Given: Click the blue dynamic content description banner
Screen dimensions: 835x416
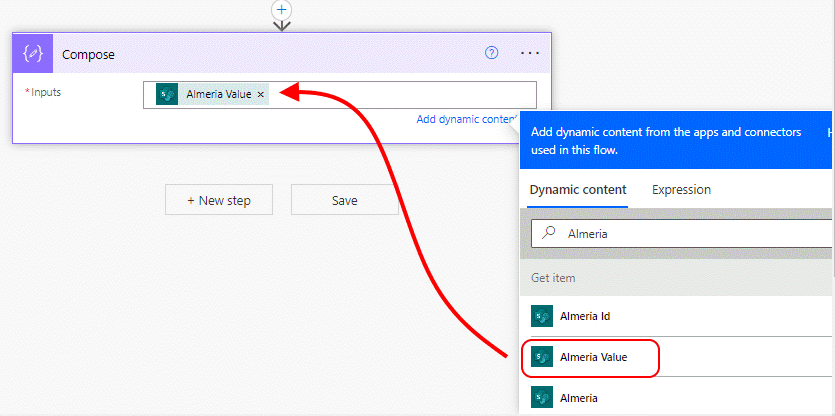Looking at the screenshot, I should 677,141.
